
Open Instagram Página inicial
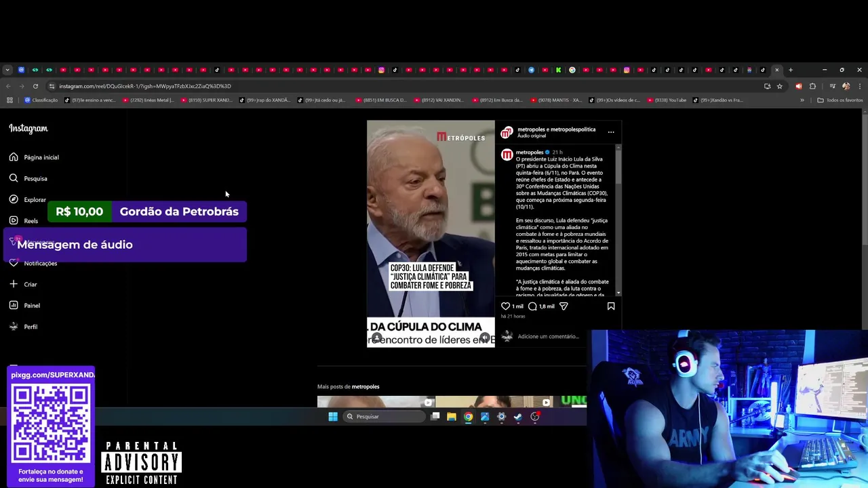(34, 157)
